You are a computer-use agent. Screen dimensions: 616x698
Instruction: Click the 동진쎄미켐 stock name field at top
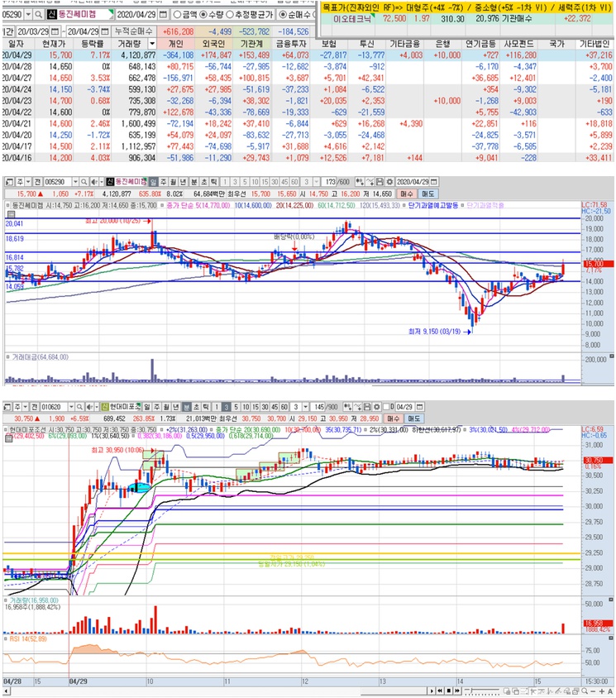coord(80,15)
